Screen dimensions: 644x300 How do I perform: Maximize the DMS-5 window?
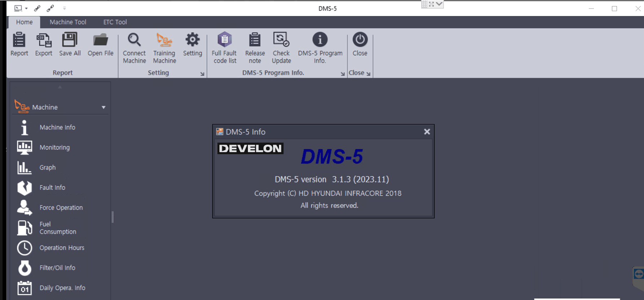click(614, 9)
